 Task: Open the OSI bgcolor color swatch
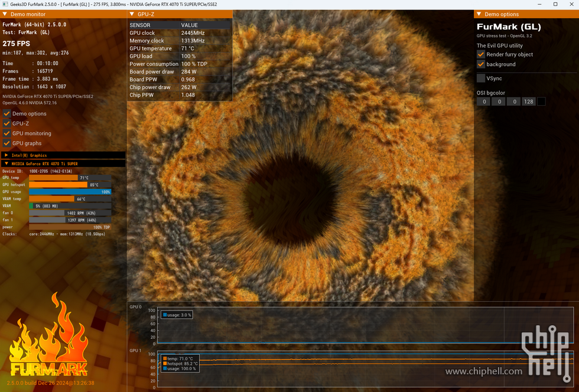click(541, 102)
